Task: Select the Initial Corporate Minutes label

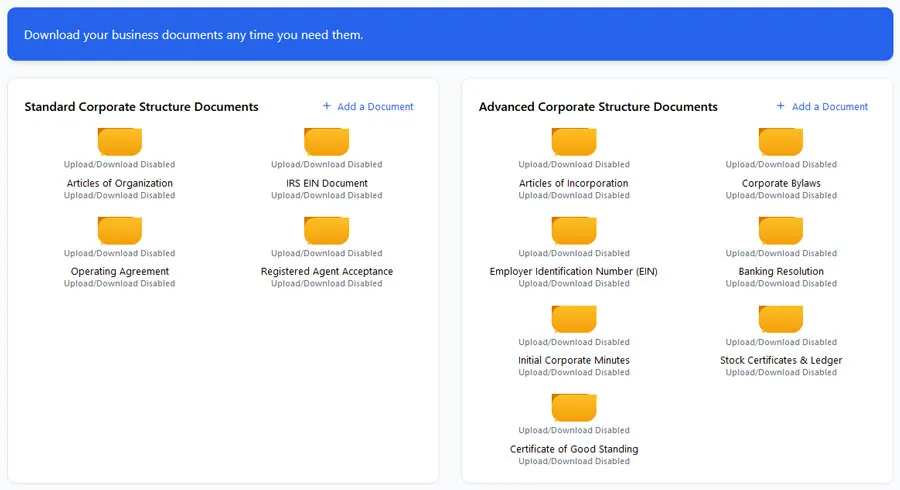Action: point(573,360)
